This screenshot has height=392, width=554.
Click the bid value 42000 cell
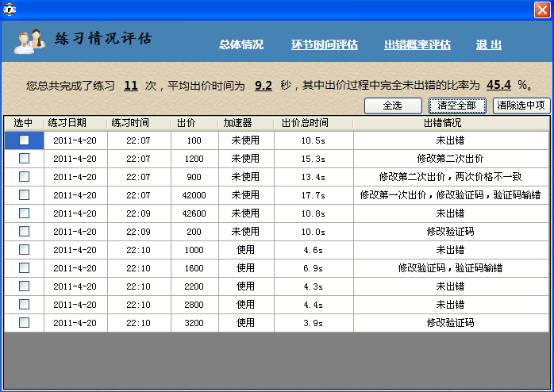point(194,195)
